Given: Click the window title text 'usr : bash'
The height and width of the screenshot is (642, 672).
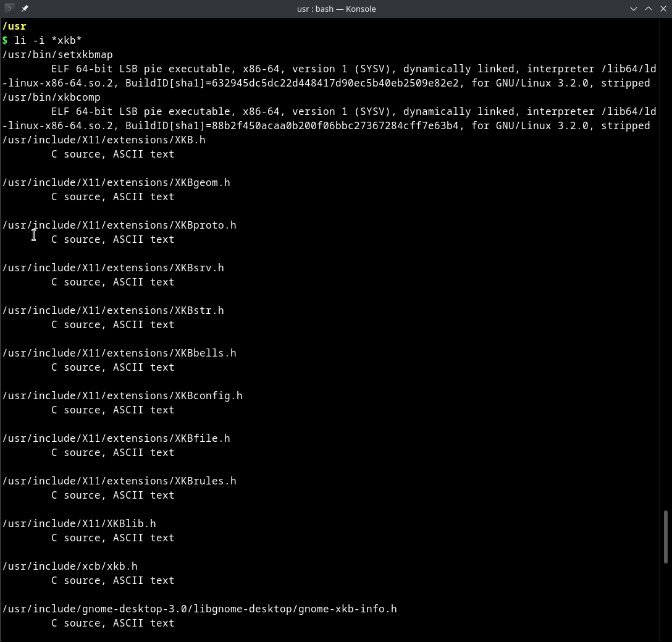Looking at the screenshot, I should [315, 9].
